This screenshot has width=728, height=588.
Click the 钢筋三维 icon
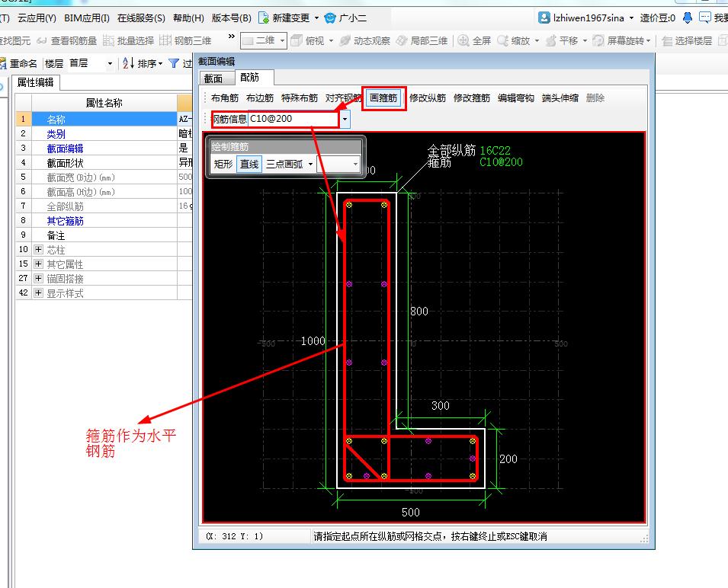[165, 41]
